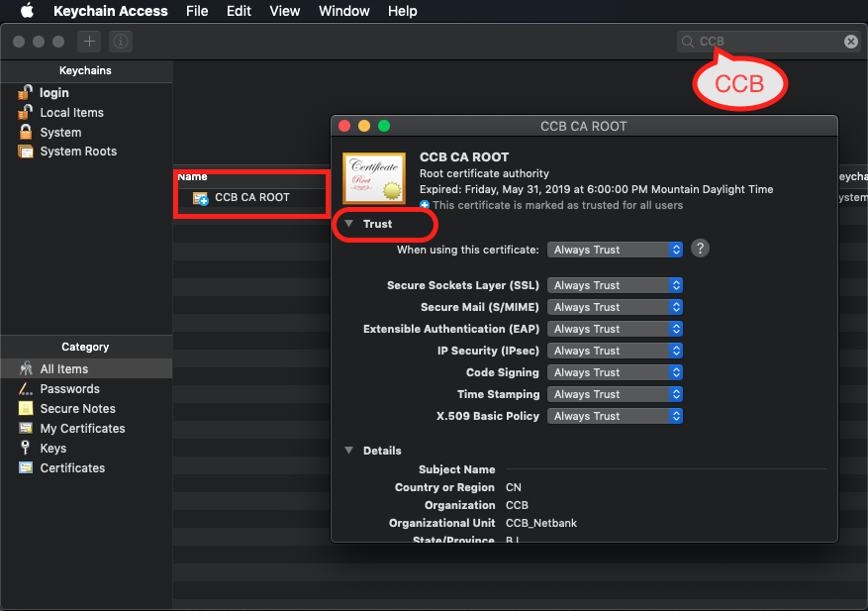868x611 pixels.
Task: Select the System keychain
Action: coord(86,133)
